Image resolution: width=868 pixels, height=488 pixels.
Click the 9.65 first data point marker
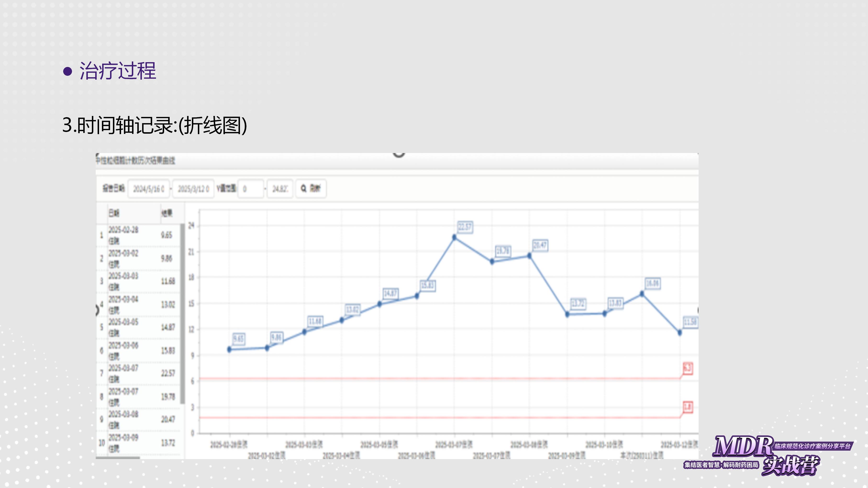coord(229,349)
